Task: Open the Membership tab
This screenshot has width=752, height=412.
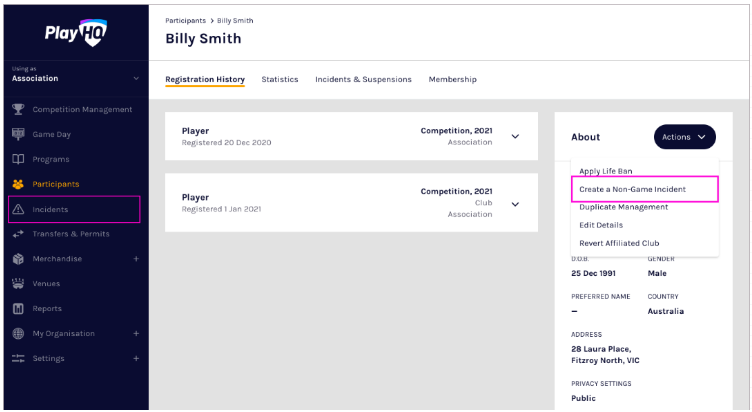Action: coord(452,79)
